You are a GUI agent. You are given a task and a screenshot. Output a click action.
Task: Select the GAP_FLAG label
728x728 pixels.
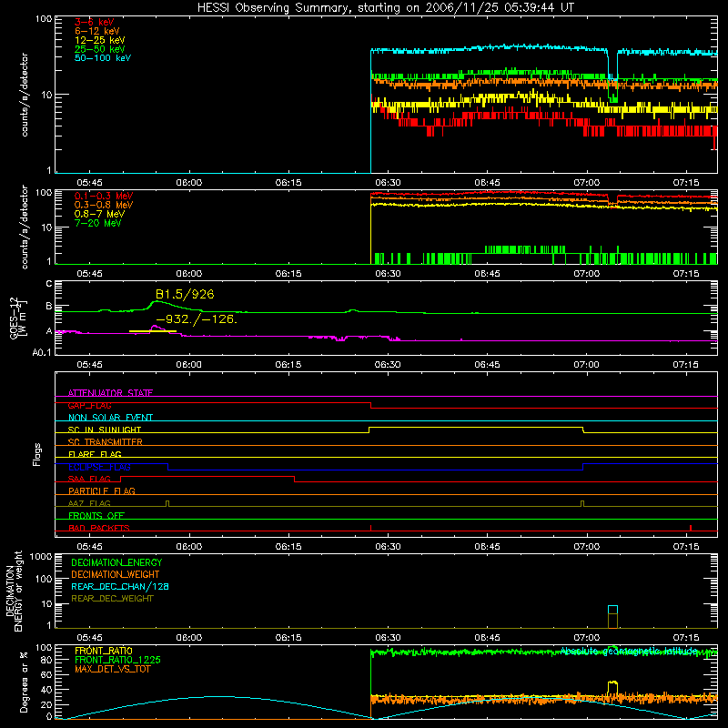click(x=89, y=405)
